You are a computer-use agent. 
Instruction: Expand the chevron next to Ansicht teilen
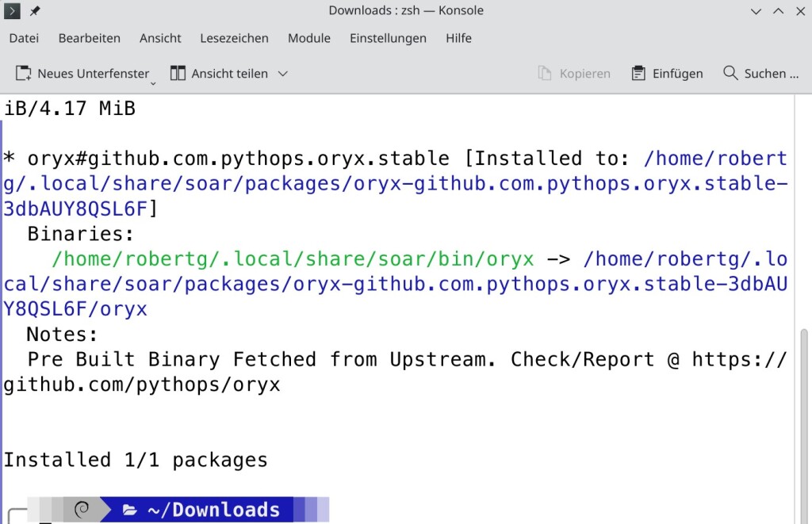(x=282, y=74)
